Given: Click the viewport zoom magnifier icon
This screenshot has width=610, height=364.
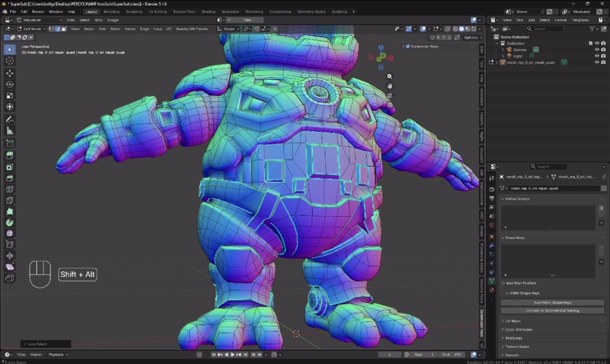Looking at the screenshot, I should click(x=390, y=77).
